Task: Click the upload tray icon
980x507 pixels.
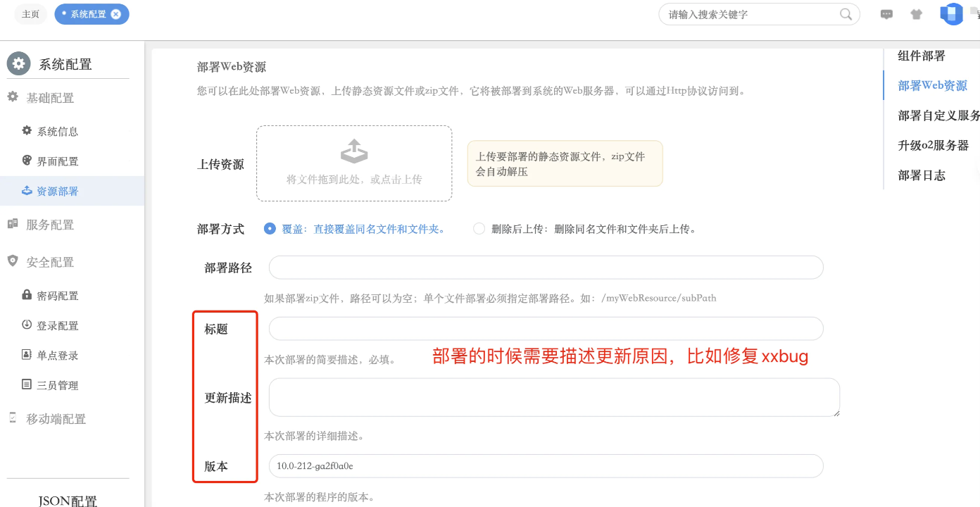Action: (353, 151)
